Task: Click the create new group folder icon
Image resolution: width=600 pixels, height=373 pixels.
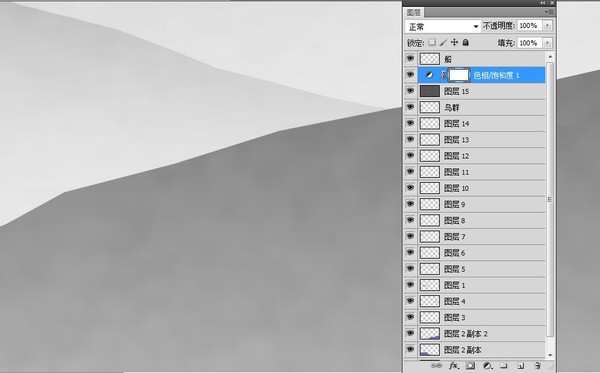Action: (504, 366)
